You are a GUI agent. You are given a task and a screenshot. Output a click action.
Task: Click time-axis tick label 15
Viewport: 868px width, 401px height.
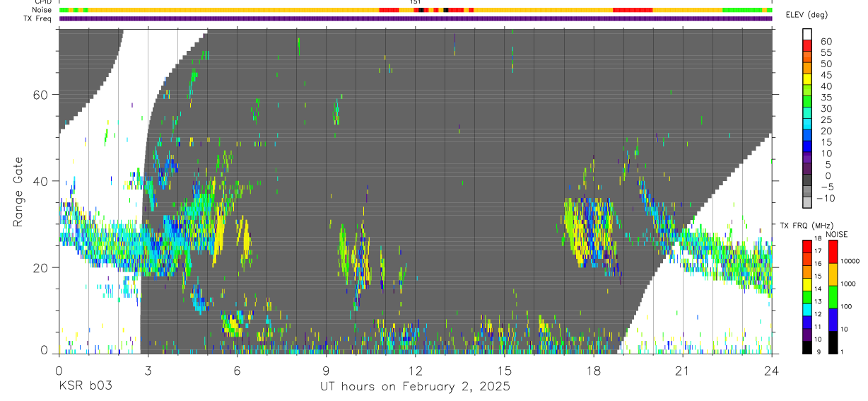coord(504,371)
